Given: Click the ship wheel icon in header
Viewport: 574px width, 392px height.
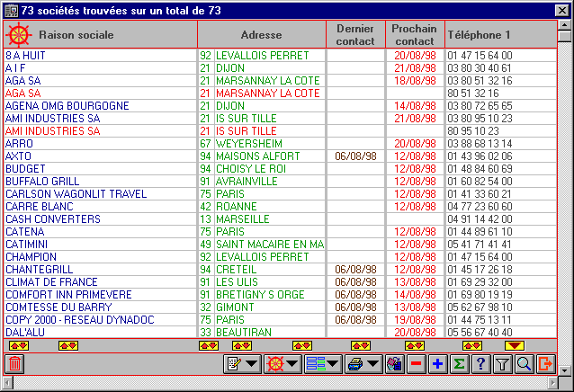Looking at the screenshot, I should click(x=19, y=35).
